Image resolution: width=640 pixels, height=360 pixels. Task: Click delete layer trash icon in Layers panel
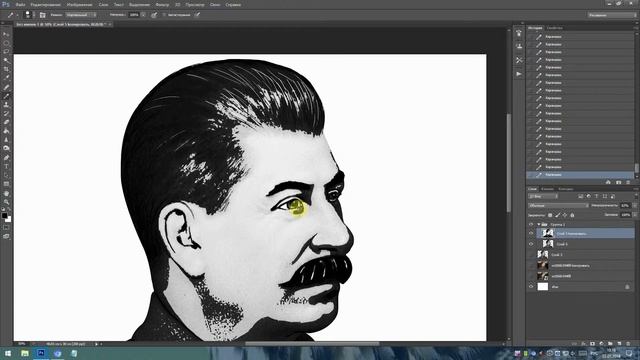(628, 344)
